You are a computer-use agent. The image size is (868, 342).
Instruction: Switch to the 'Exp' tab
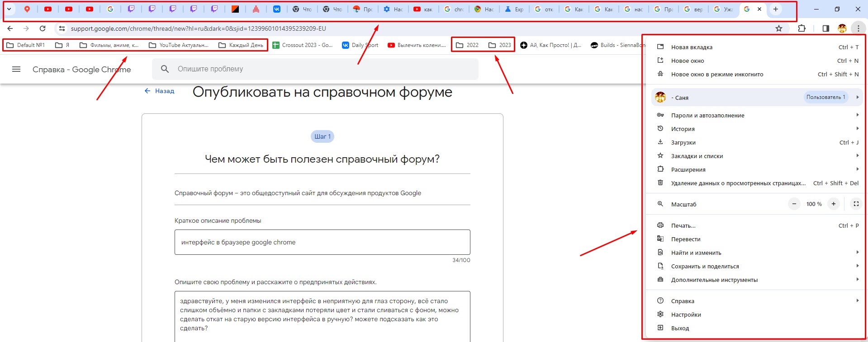pos(514,9)
